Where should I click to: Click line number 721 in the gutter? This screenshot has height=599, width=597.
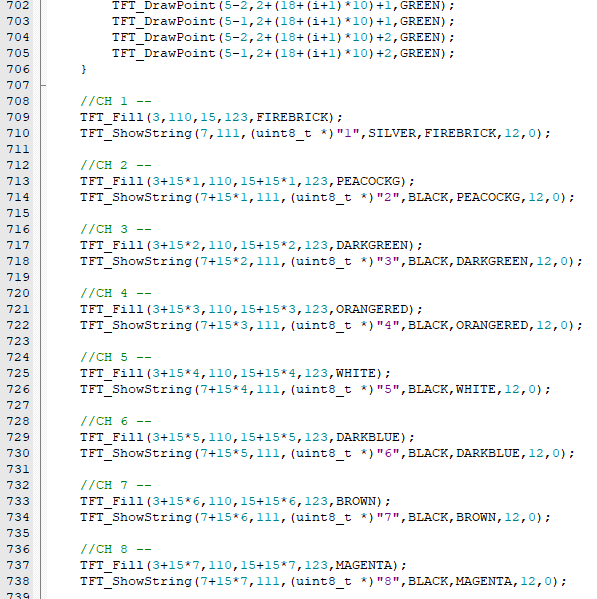[x=18, y=309]
